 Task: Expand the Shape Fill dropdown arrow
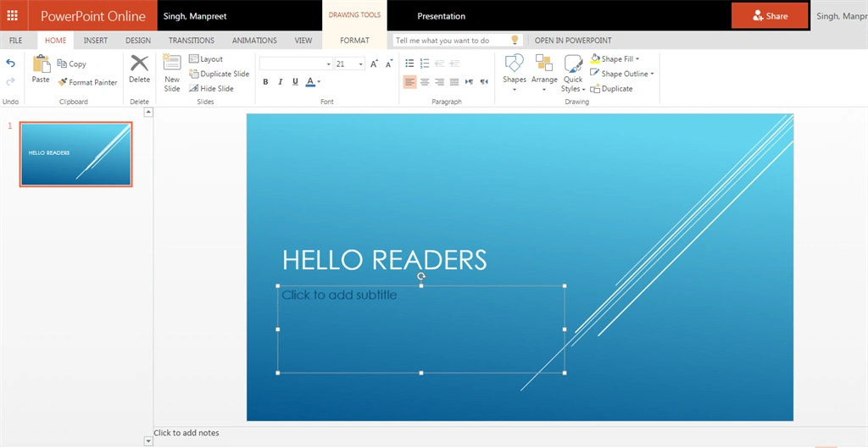(x=637, y=58)
